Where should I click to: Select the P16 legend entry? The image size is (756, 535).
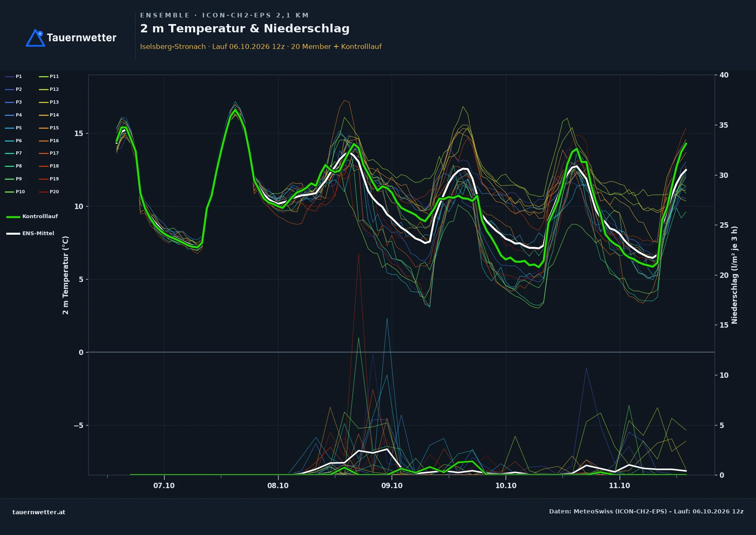point(49,141)
